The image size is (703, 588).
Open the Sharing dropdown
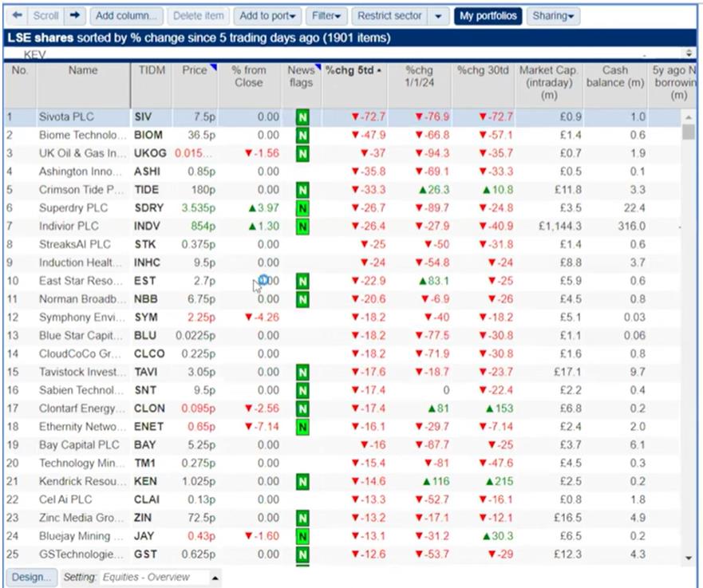[x=553, y=16]
